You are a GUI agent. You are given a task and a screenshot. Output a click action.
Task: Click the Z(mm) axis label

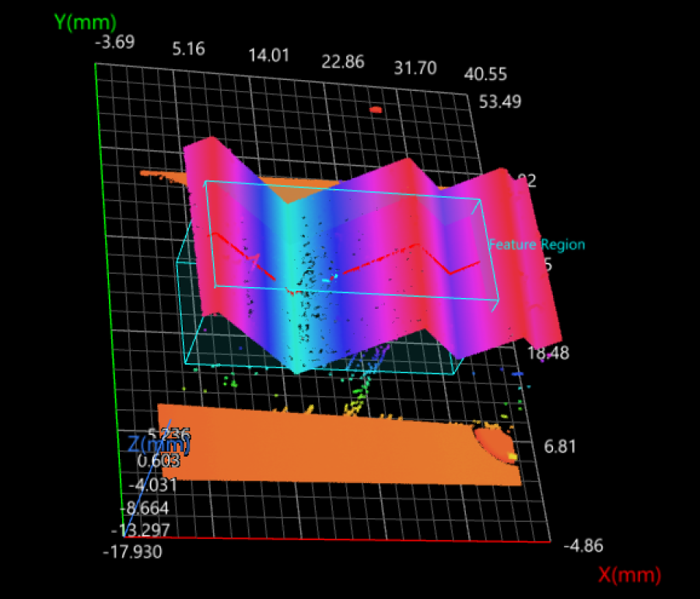[161, 445]
